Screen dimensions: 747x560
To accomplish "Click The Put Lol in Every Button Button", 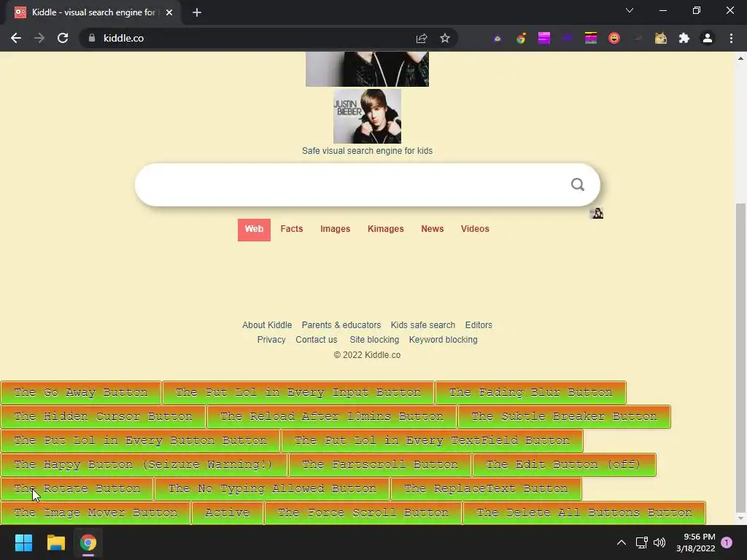I will 141,441.
